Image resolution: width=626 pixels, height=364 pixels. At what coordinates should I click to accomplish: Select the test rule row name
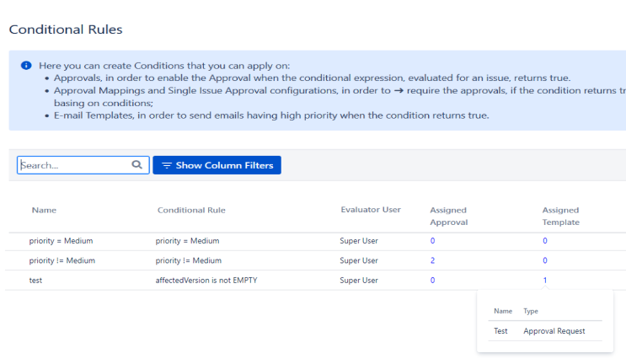(35, 281)
